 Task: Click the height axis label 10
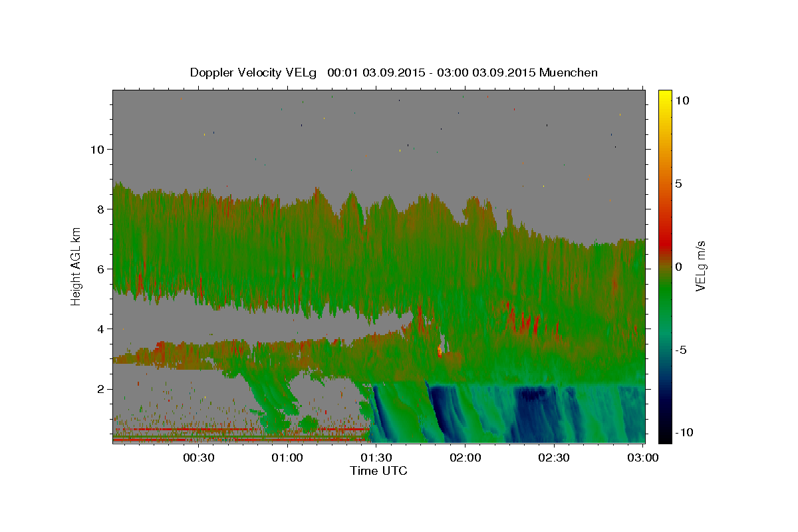(96, 149)
